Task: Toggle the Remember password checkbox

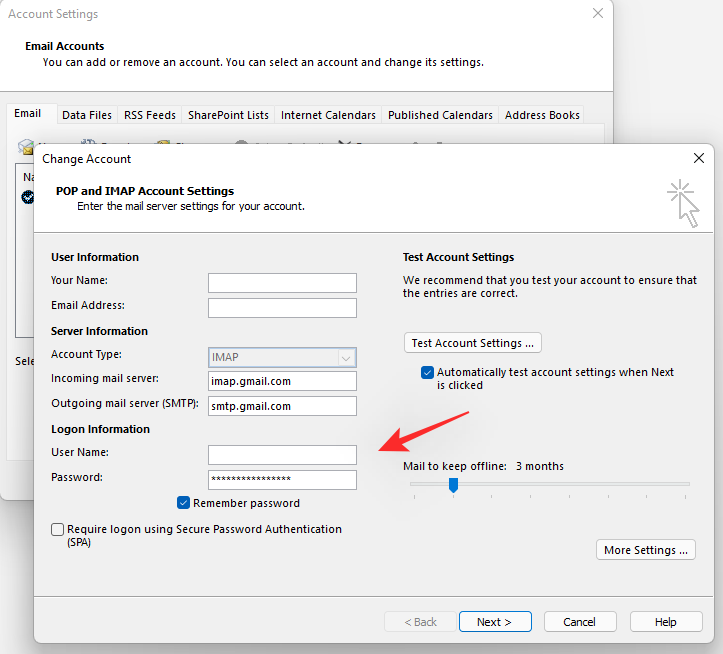Action: pyautogui.click(x=184, y=503)
